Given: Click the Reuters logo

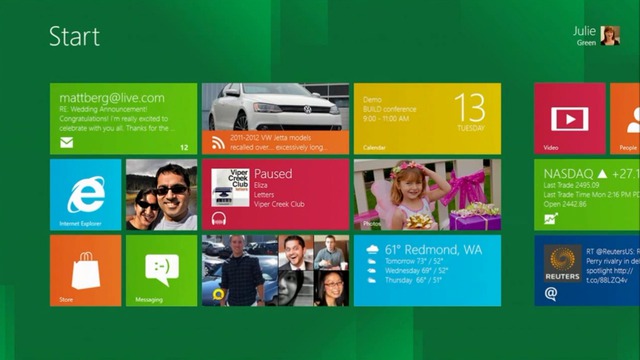Looking at the screenshot, I should 562,263.
